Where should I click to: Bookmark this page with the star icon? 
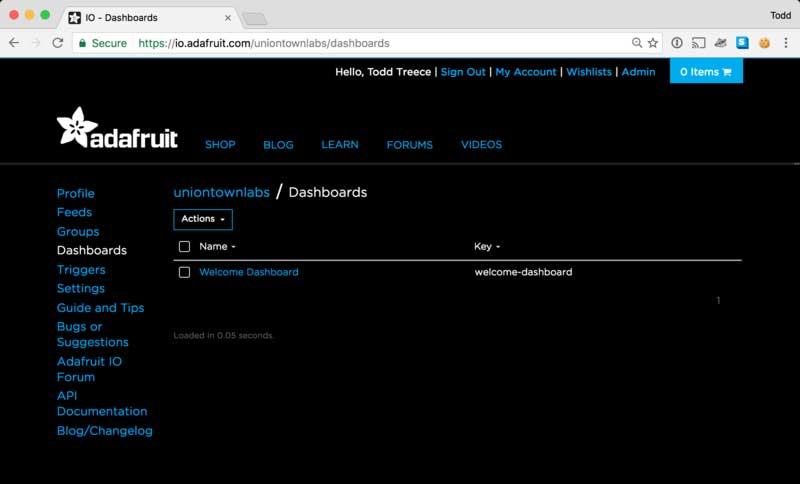tap(653, 43)
